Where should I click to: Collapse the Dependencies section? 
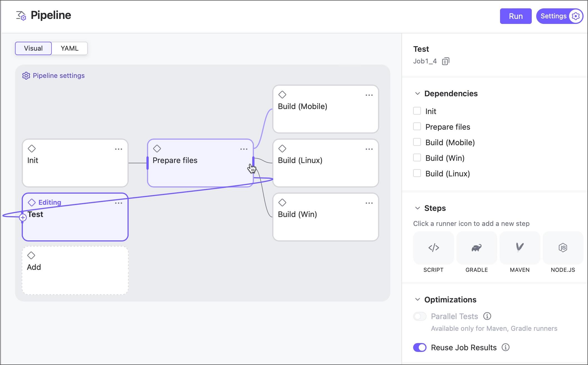click(x=417, y=93)
